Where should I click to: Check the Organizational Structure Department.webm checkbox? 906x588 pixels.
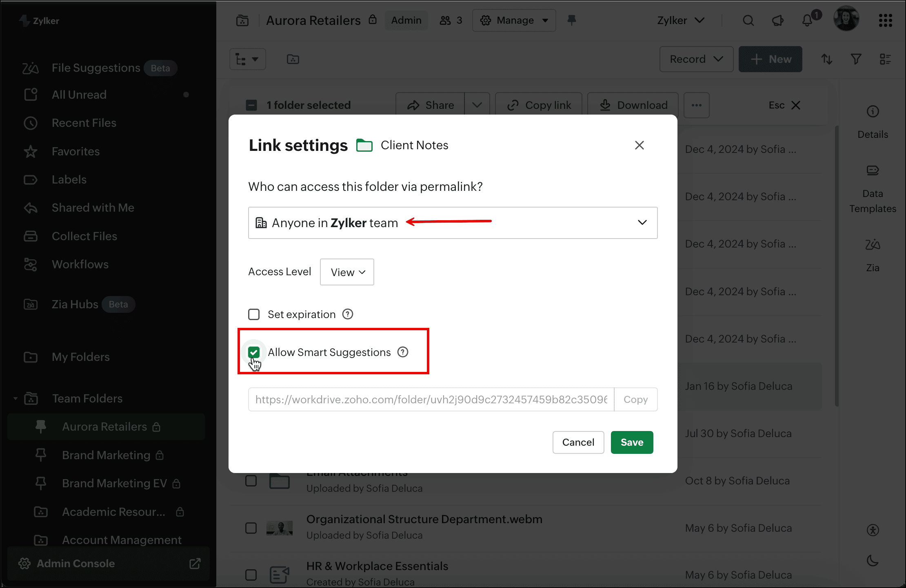tap(251, 528)
